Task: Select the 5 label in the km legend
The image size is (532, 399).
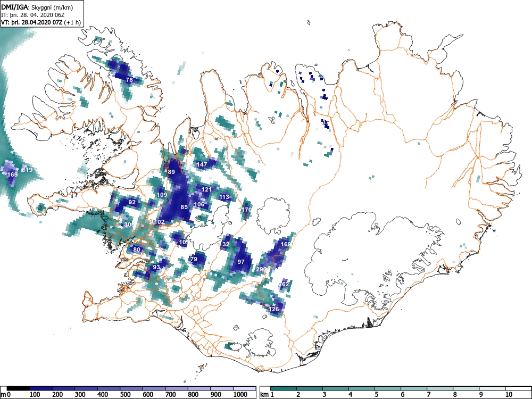Action: (x=377, y=395)
